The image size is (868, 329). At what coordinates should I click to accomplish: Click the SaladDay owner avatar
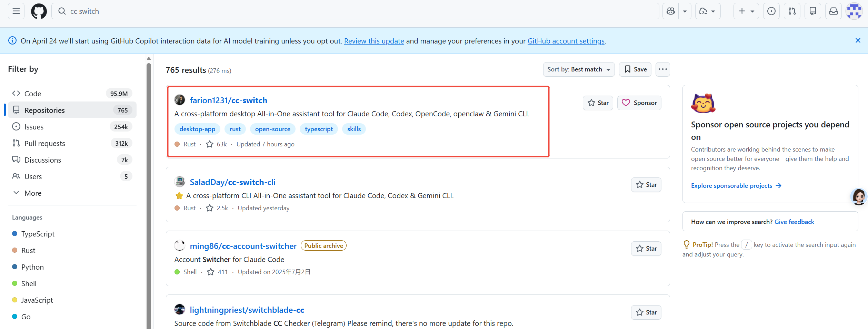click(180, 182)
